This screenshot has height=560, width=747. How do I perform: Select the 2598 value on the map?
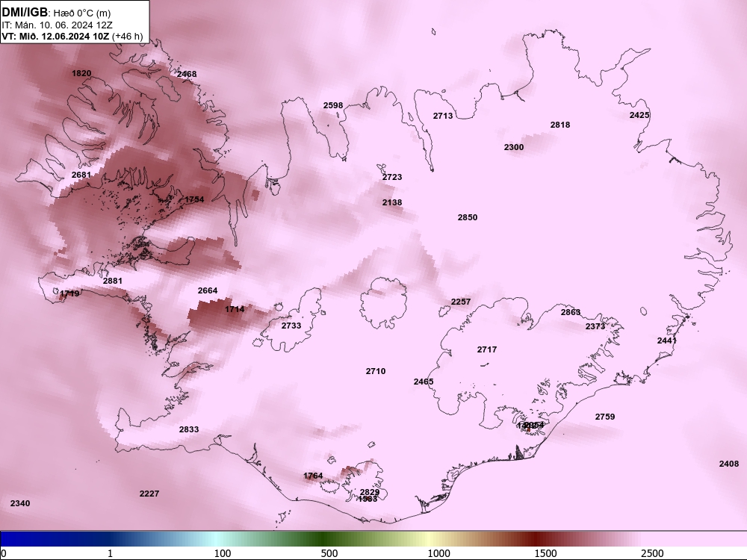(x=333, y=105)
